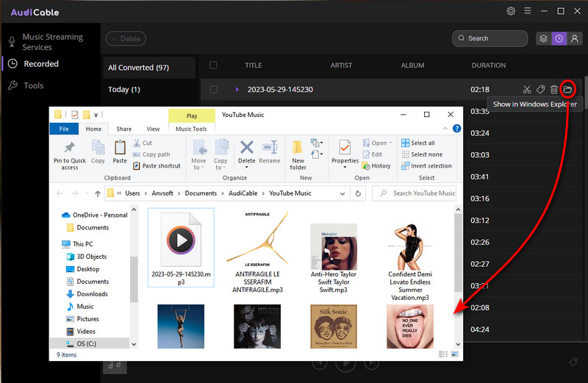The image size is (588, 383).
Task: Click Paste in Explorer ribbon
Action: (120, 152)
